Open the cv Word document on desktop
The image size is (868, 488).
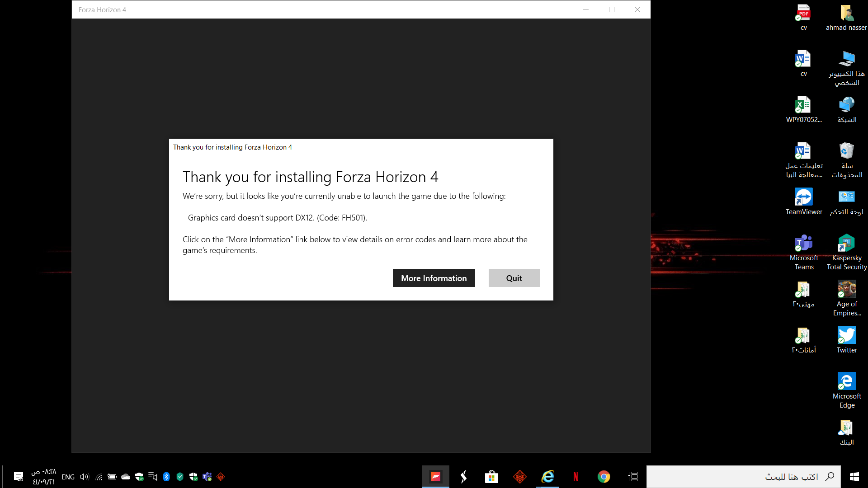pos(803,63)
